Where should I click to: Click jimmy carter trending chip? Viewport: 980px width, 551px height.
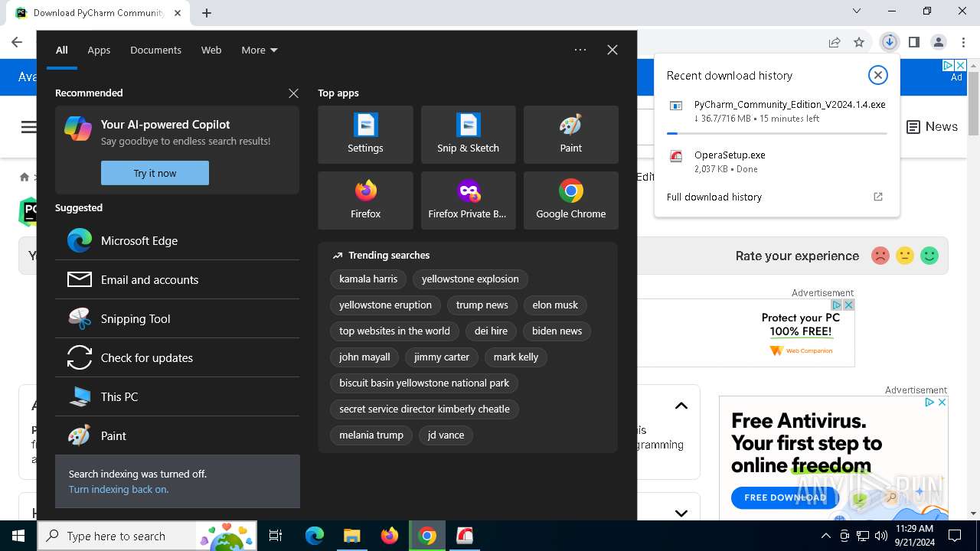click(442, 357)
